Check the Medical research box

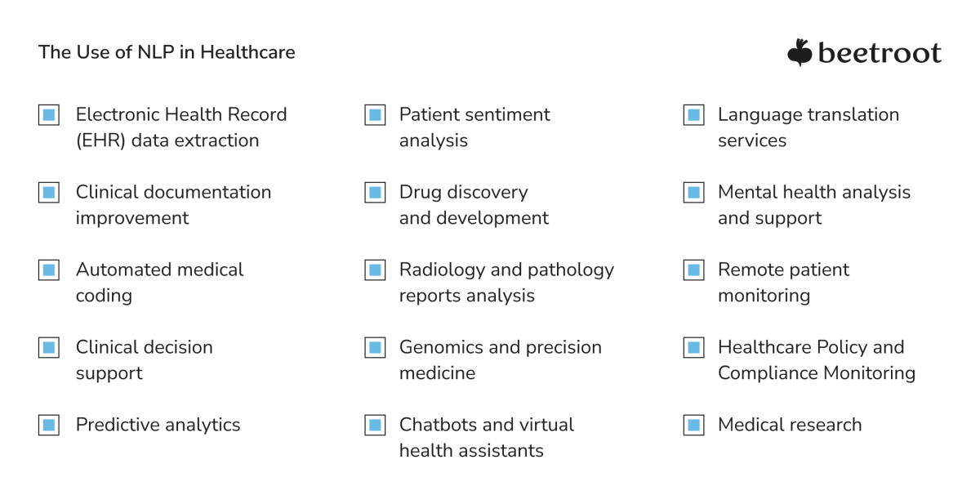pyautogui.click(x=693, y=425)
